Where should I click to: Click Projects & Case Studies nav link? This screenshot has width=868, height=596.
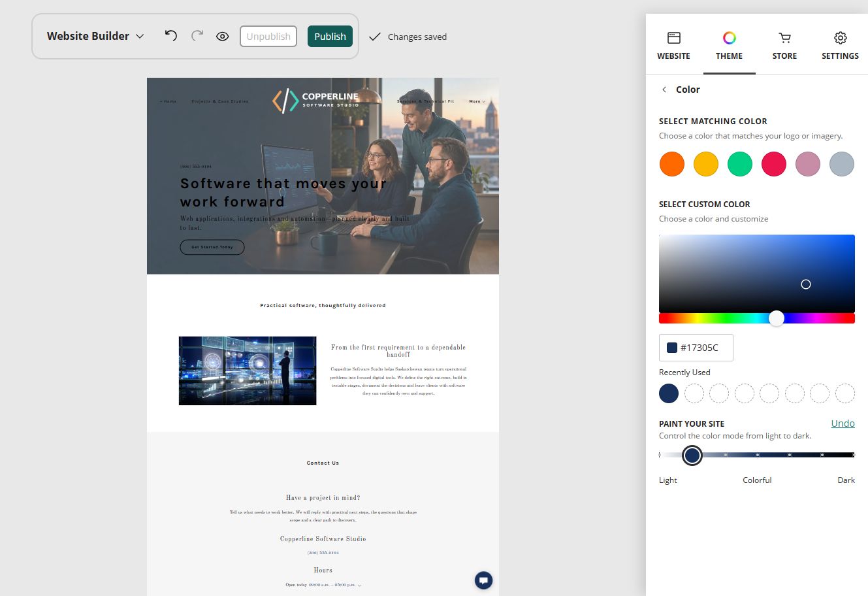(220, 101)
